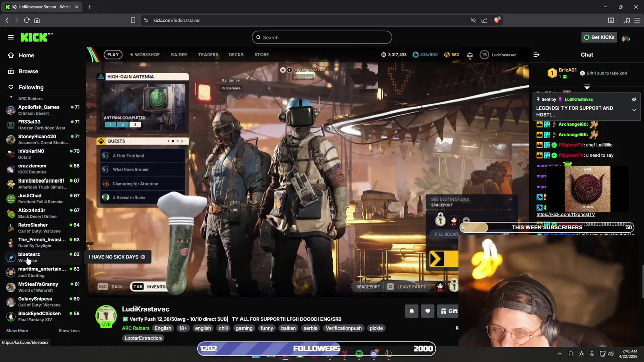Collapse the chat panel with the arrow icon
The width and height of the screenshot is (644, 362).
(x=536, y=55)
